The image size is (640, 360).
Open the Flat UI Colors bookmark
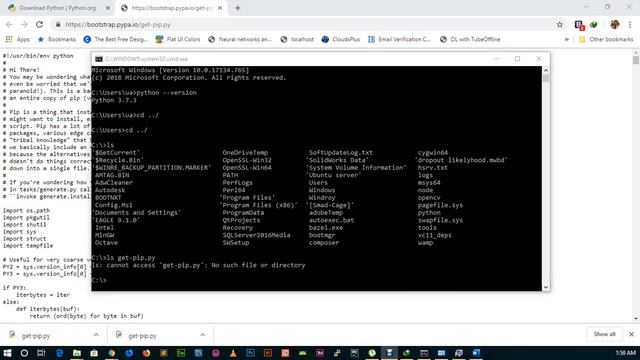pyautogui.click(x=178, y=39)
